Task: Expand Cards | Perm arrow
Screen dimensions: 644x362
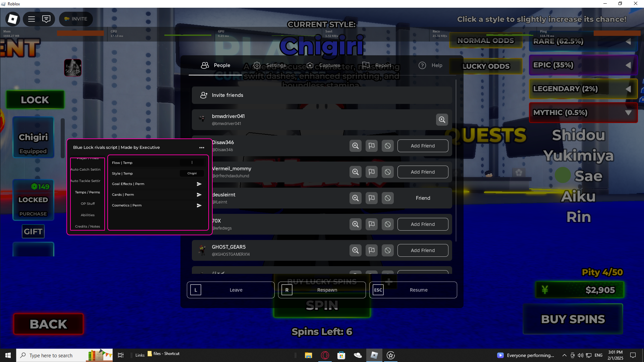Action: tap(199, 195)
